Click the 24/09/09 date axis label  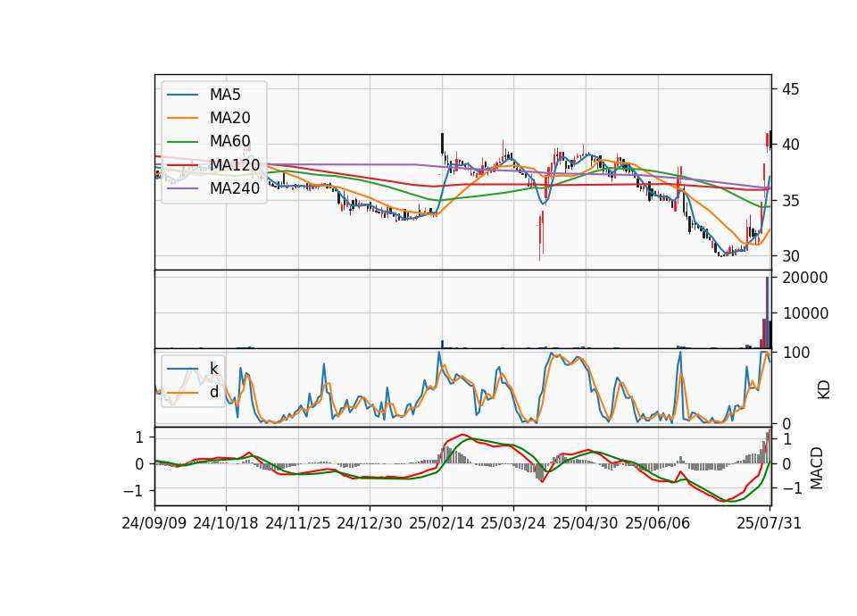pos(154,523)
